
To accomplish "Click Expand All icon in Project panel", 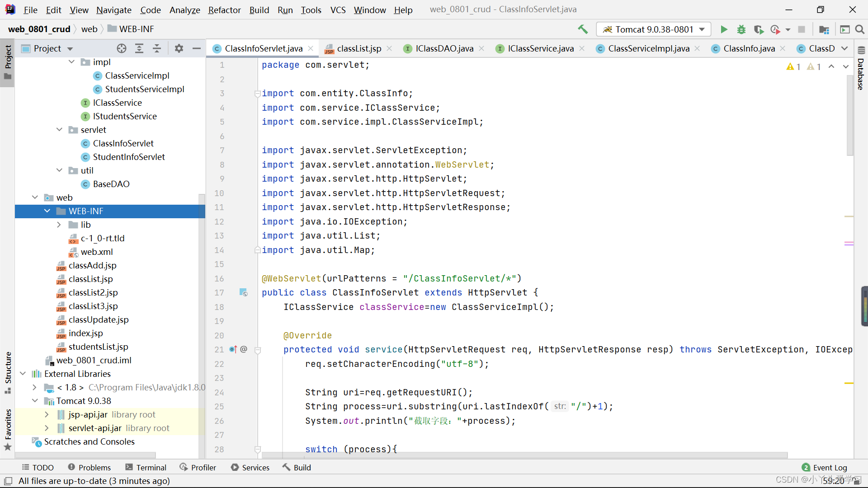I will point(139,48).
